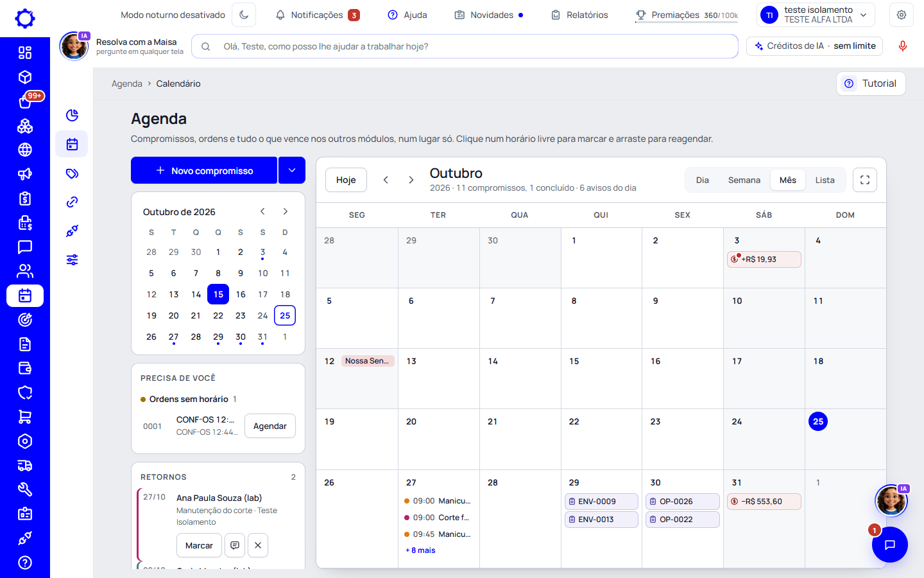924x578 pixels.
Task: Switch calendar to Lista view
Action: click(x=825, y=180)
